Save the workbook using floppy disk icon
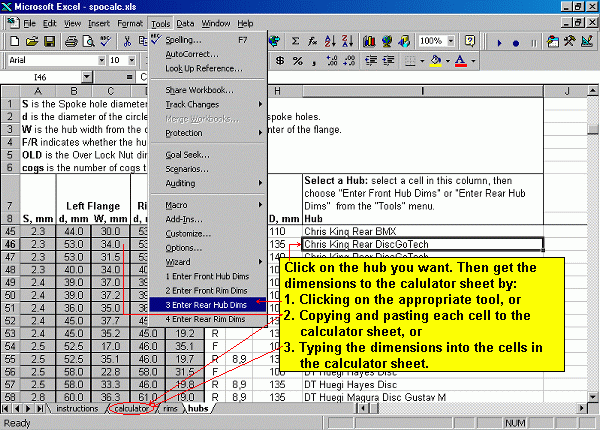 click(x=50, y=41)
